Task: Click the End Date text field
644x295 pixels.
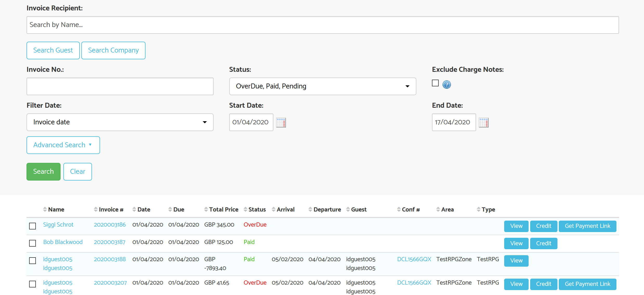Action: (454, 122)
